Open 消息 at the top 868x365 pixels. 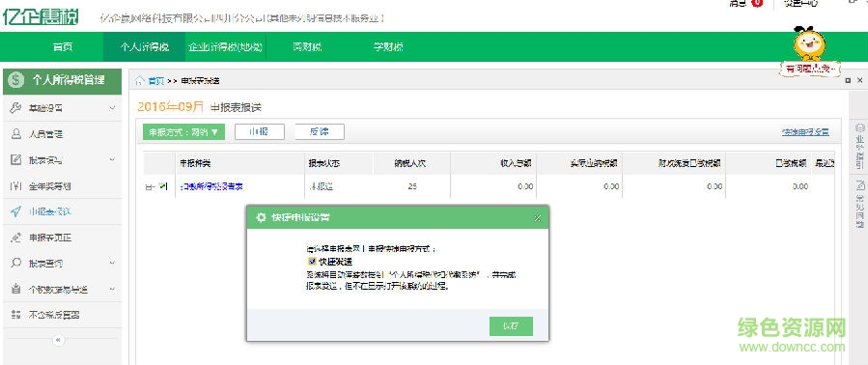pos(739,3)
